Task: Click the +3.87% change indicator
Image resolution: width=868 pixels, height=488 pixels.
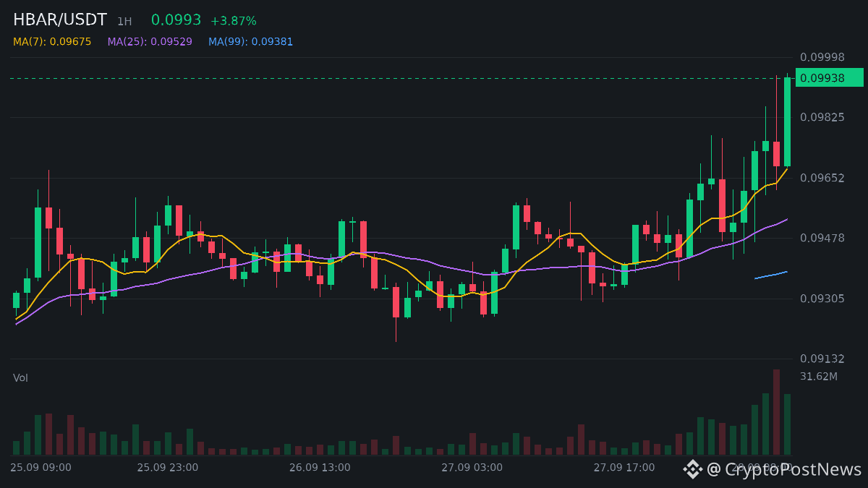Action: [x=234, y=21]
